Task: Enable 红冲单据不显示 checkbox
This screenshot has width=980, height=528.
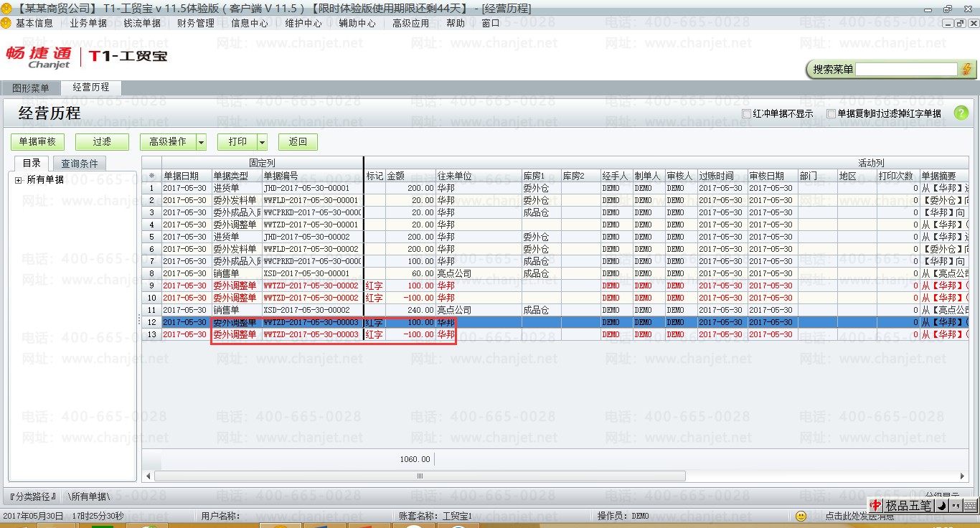Action: 747,113
